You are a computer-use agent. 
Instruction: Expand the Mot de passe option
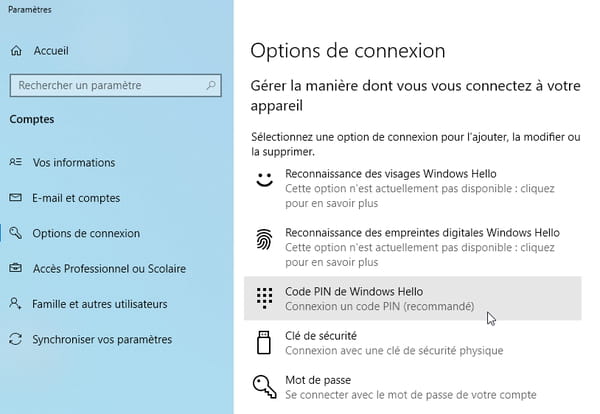[412, 387]
